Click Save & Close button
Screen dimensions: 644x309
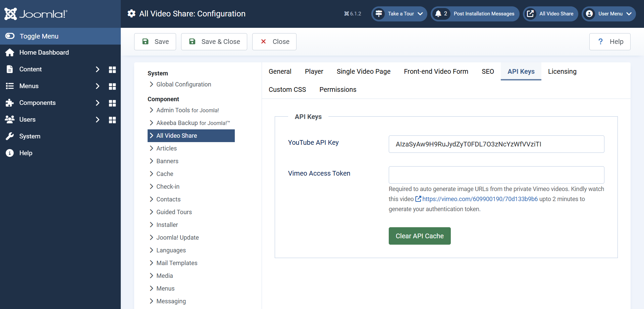click(214, 42)
